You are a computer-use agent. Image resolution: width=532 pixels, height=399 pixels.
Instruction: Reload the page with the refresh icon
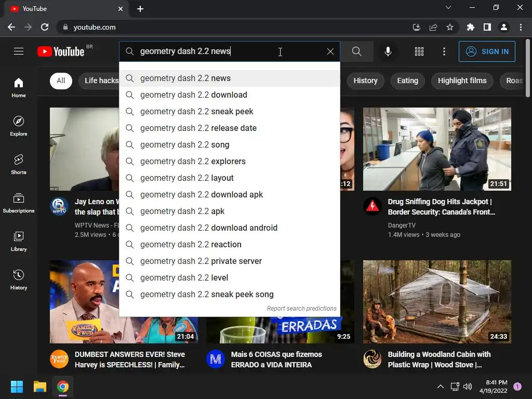[45, 27]
